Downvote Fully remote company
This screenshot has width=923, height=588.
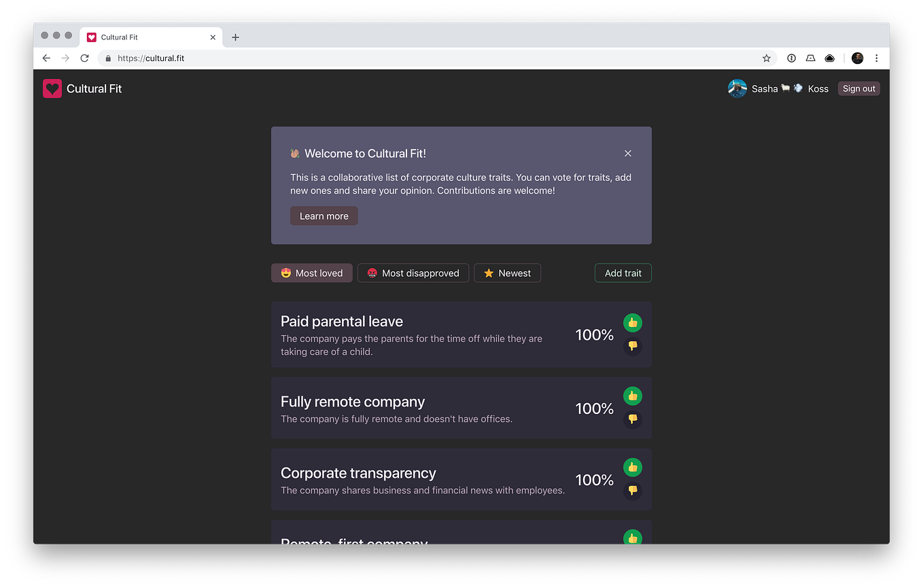(x=632, y=419)
